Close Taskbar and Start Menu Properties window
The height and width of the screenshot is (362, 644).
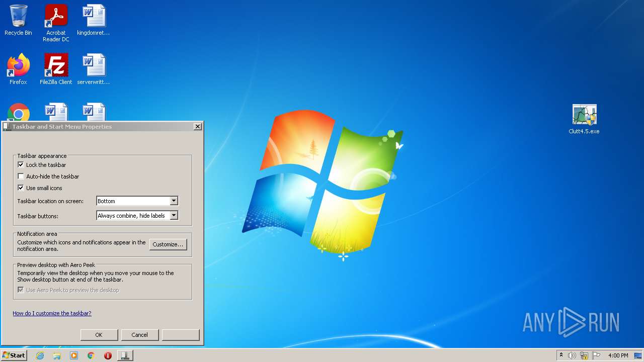pos(198,127)
